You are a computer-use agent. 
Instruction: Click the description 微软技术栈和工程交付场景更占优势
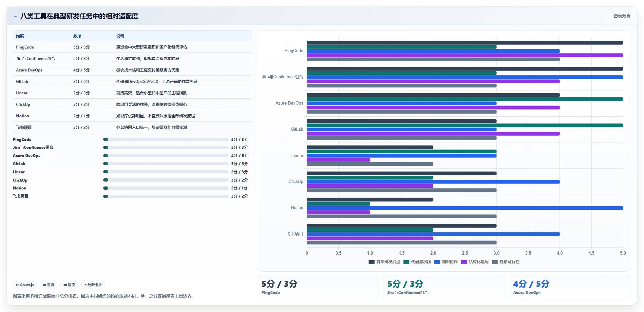click(x=148, y=70)
